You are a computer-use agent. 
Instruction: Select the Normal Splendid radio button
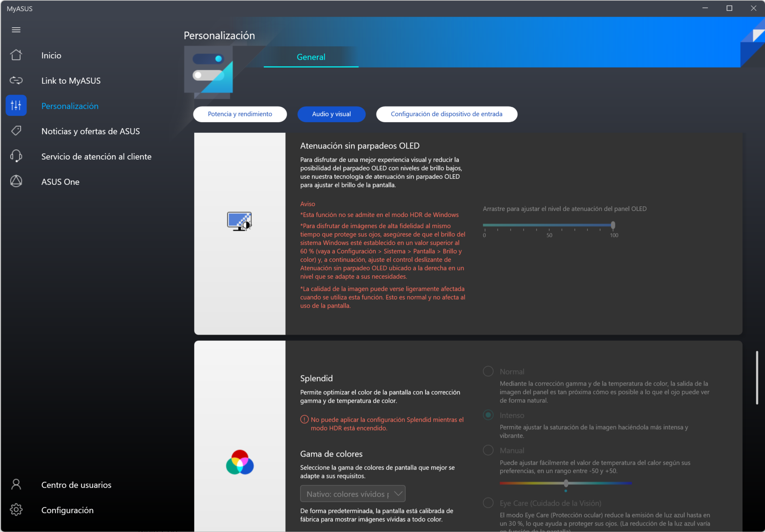(488, 371)
